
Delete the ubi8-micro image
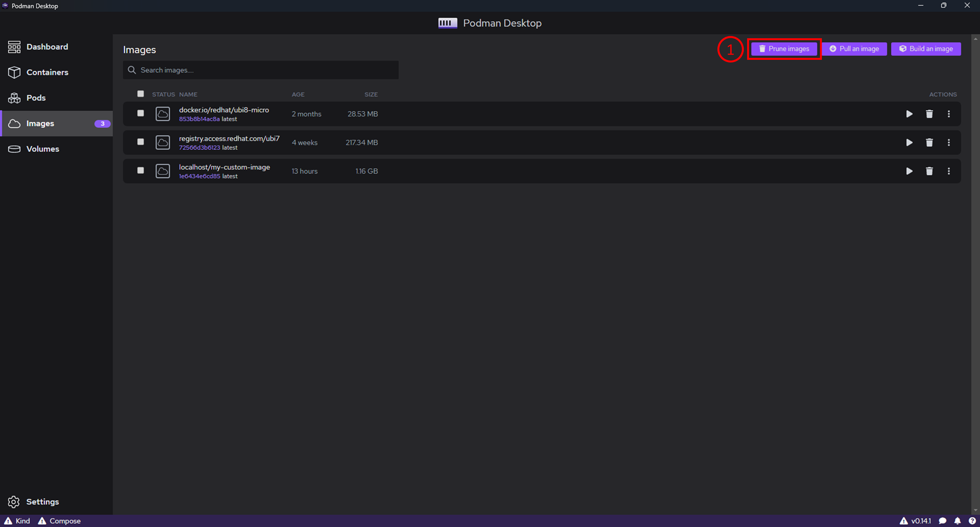coord(929,114)
